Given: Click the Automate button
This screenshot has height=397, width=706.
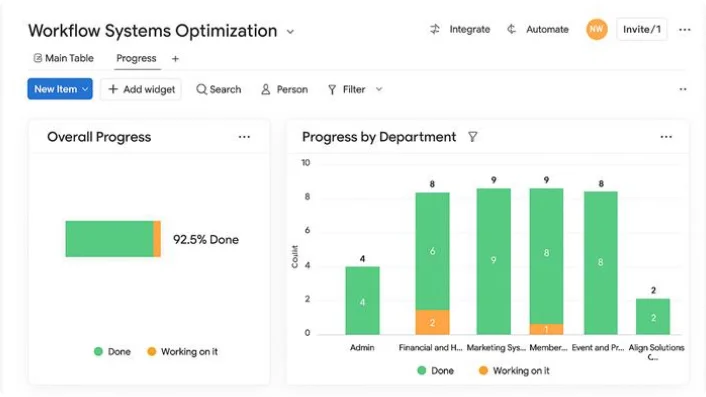Looking at the screenshot, I should (x=538, y=29).
